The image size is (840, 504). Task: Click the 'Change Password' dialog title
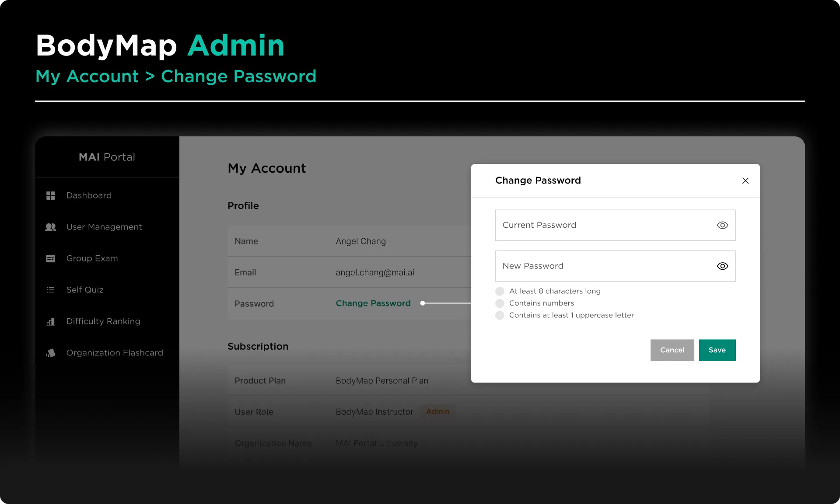[x=538, y=181]
